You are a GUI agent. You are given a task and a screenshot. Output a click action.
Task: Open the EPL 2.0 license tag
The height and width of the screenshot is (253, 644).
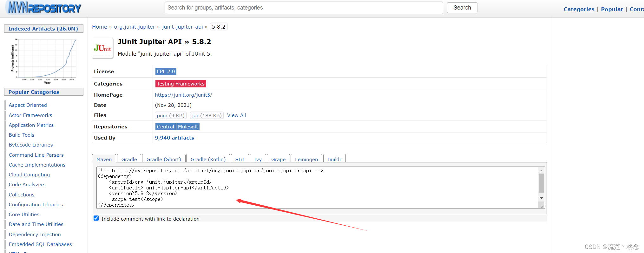[x=166, y=71]
